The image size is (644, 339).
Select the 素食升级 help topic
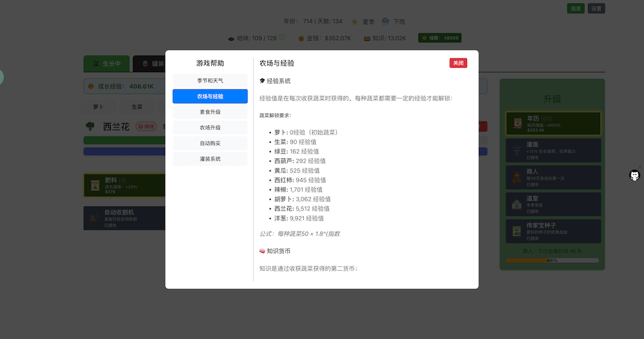(210, 112)
